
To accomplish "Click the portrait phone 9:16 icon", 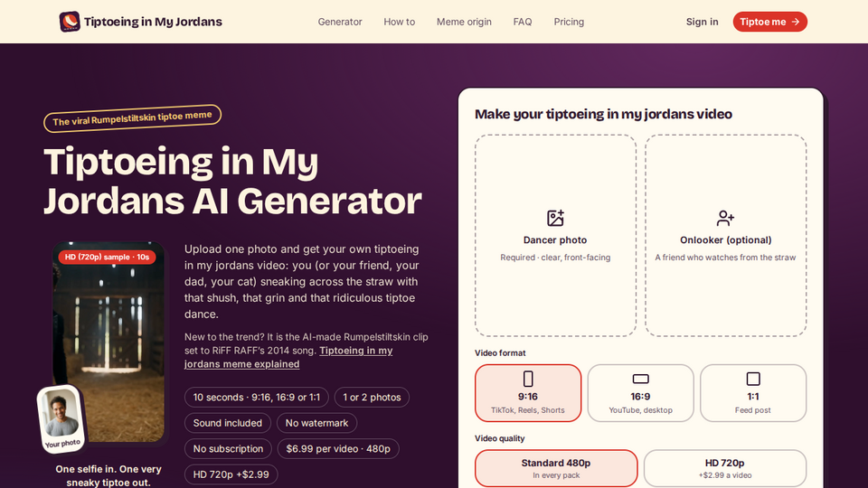I will pos(528,379).
